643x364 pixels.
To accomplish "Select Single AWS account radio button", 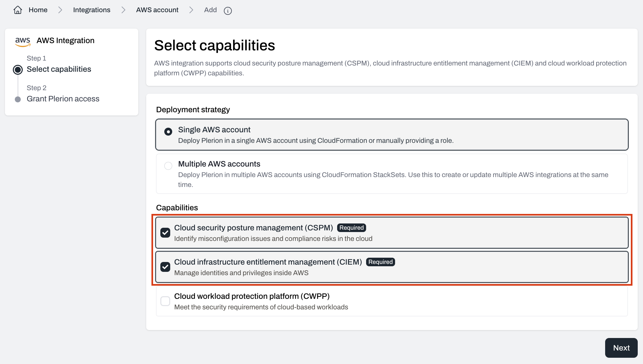I will 168,132.
